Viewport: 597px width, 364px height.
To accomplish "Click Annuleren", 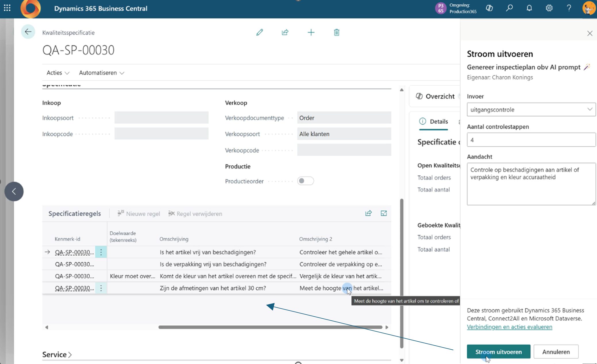I will click(x=556, y=352).
